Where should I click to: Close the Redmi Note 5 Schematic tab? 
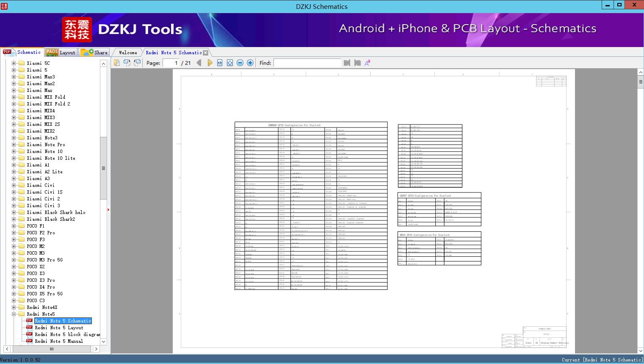(x=206, y=53)
